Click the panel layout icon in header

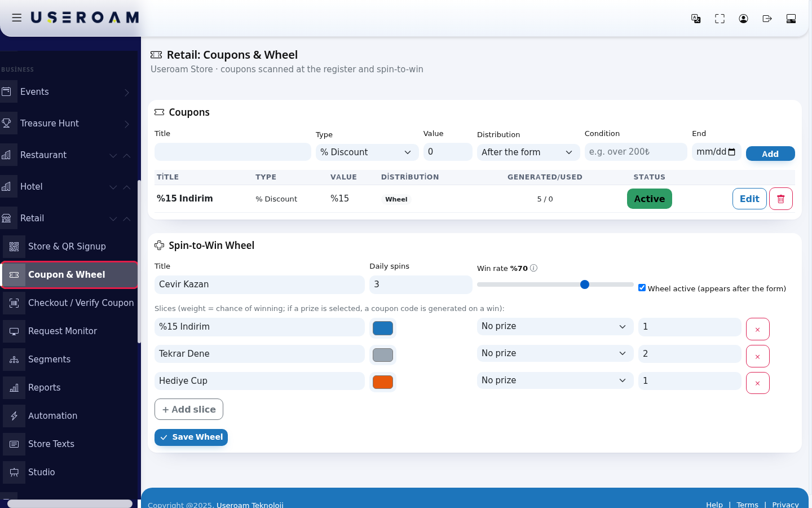point(791,19)
